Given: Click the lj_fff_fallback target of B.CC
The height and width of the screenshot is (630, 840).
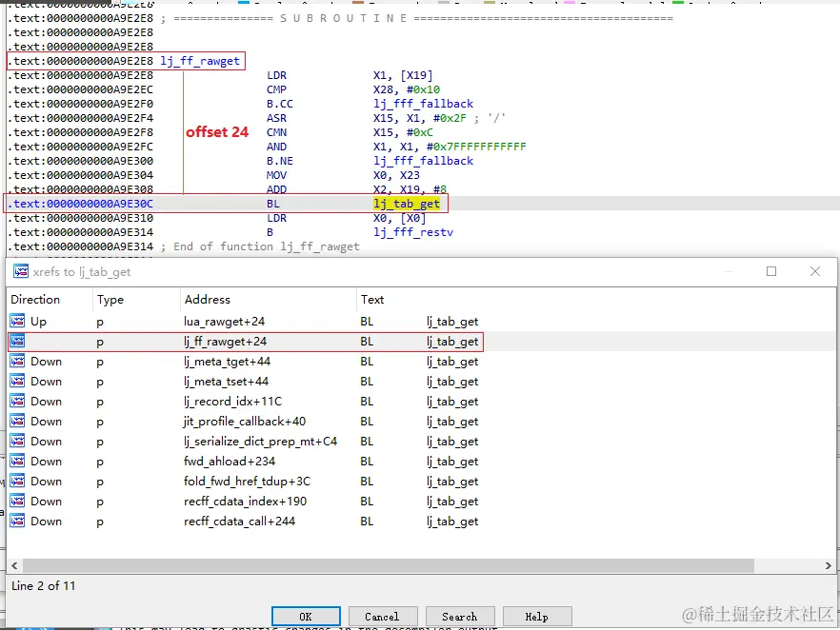Looking at the screenshot, I should point(423,104).
